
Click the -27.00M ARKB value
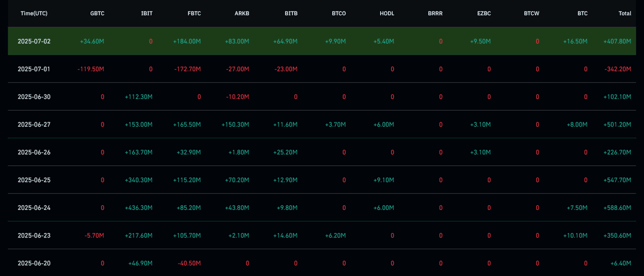[237, 69]
